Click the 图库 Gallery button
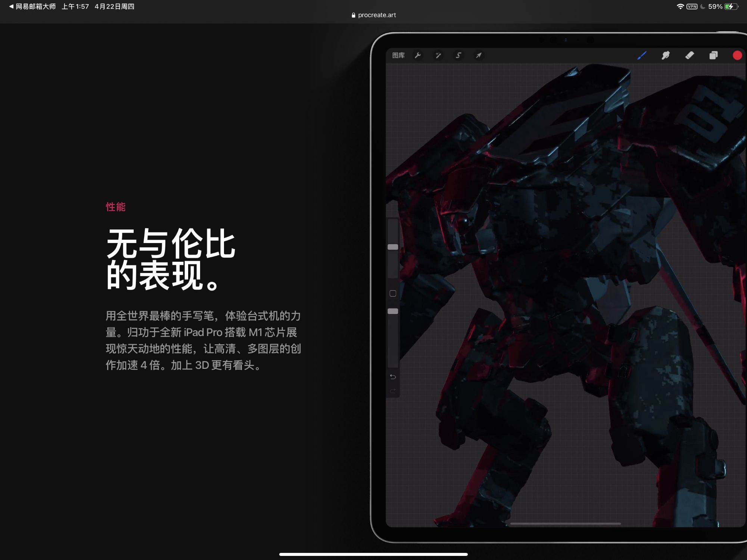Image resolution: width=747 pixels, height=560 pixels. tap(398, 55)
